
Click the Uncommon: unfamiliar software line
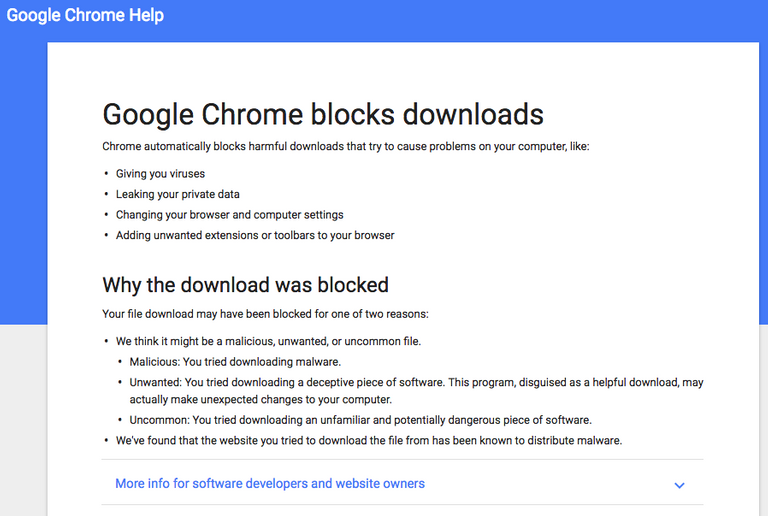pos(360,420)
